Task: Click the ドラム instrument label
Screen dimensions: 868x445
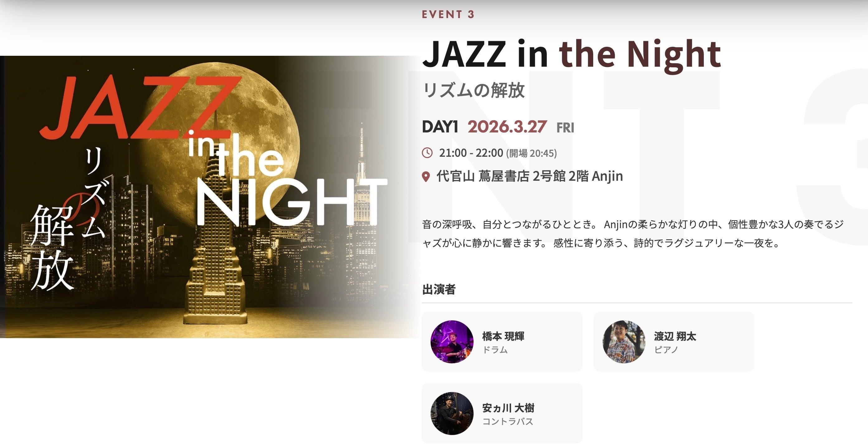Action: pyautogui.click(x=495, y=350)
